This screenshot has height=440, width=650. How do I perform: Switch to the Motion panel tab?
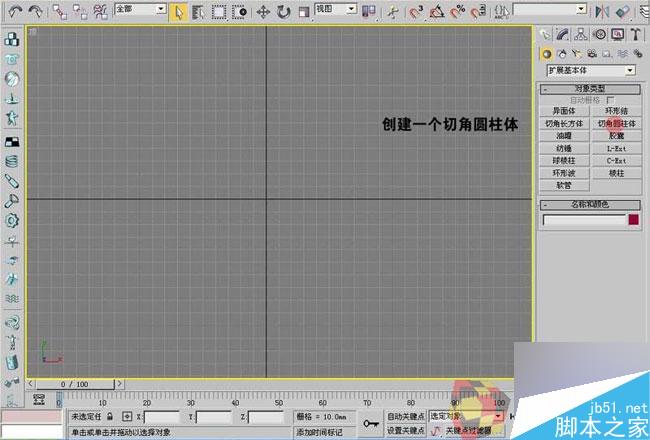(x=599, y=34)
